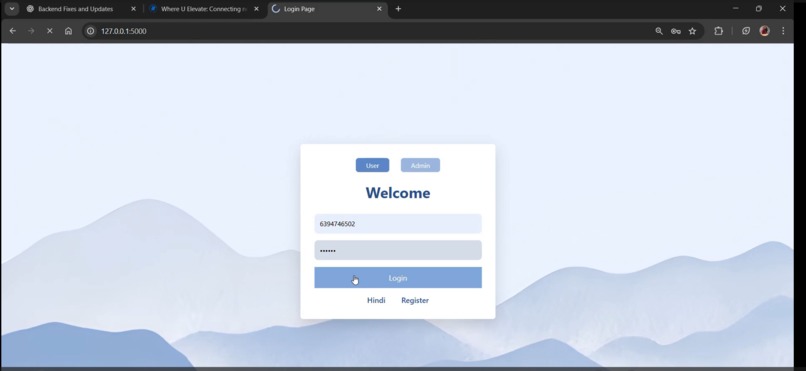Go to the browser home page icon
Screen dimensions: 806x371
[x=68, y=31]
